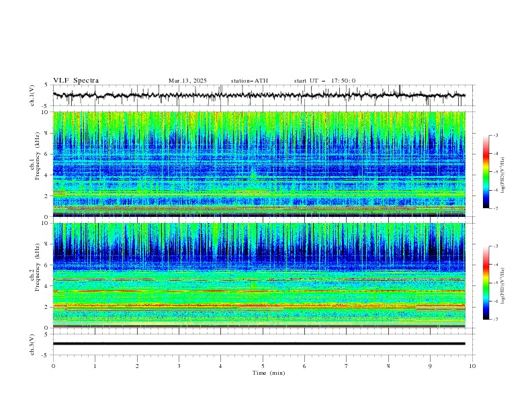Click the "4" kHz tick on ch.1 spectrogram
Viewport: 532px width, 411px height.
coord(47,175)
